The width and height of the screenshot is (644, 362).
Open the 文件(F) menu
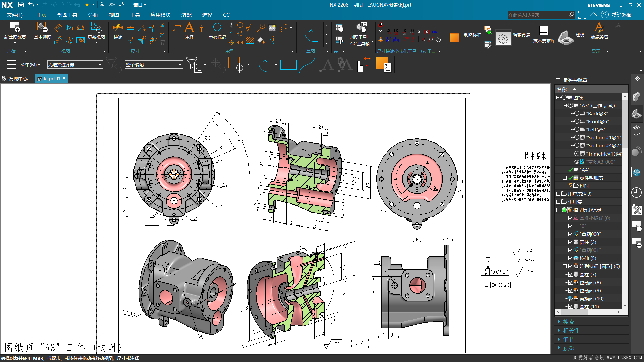15,15
